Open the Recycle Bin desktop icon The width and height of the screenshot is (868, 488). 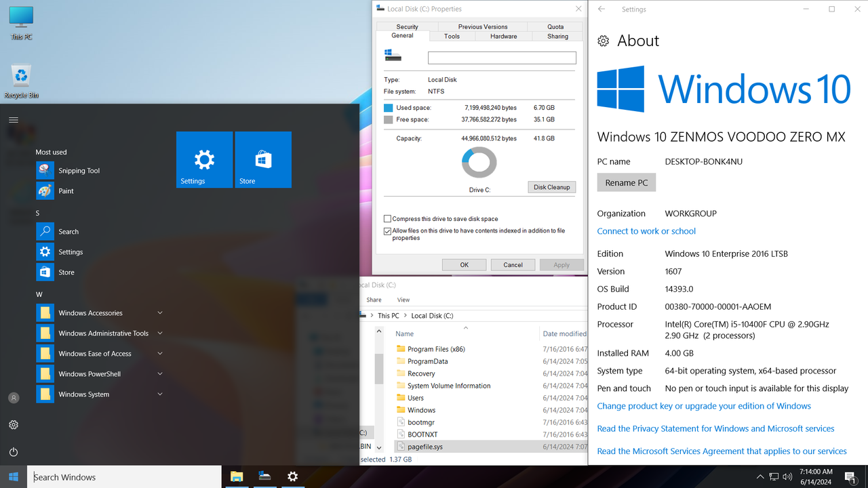[x=22, y=81]
